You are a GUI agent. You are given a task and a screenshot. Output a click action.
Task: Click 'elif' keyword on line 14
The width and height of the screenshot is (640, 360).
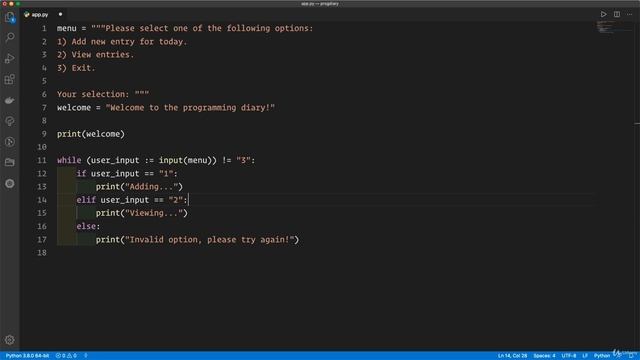pos(86,200)
